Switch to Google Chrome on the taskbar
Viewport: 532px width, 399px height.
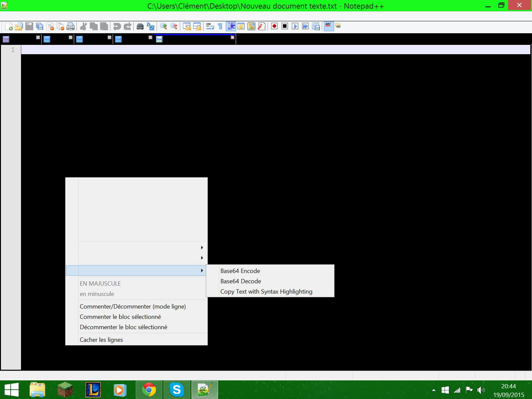point(149,390)
